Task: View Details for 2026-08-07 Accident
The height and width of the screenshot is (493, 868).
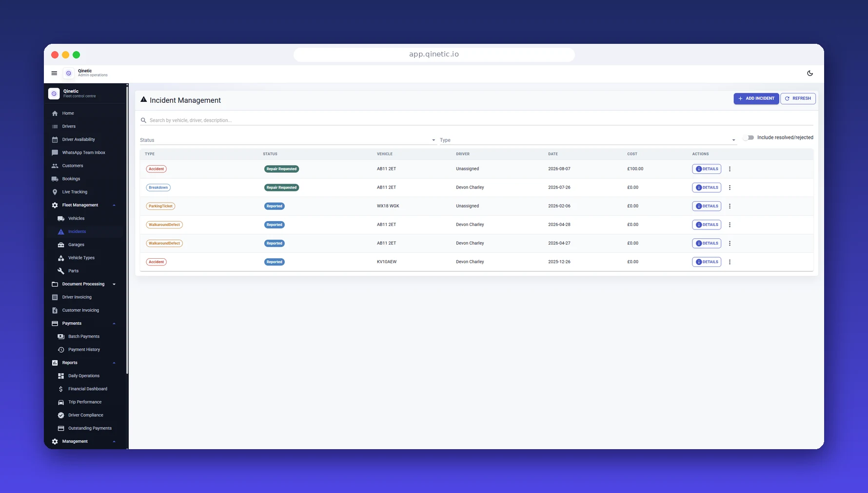Action: coord(707,169)
